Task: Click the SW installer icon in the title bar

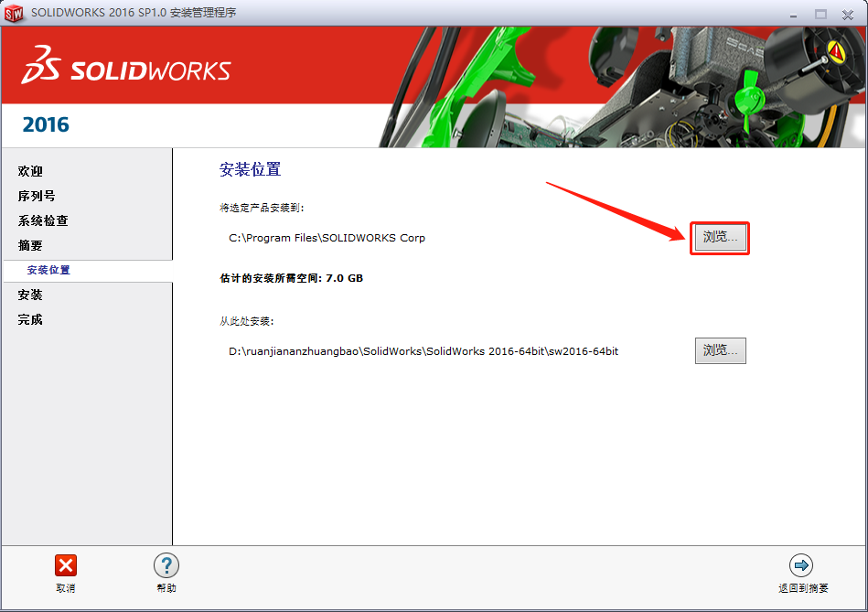Action: (14, 14)
